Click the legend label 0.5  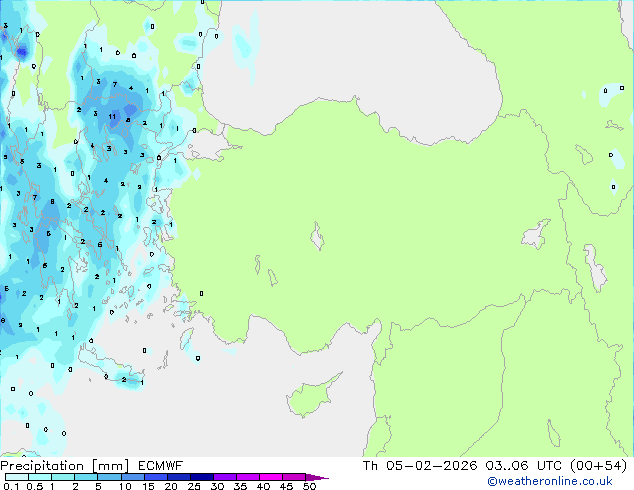point(35,486)
